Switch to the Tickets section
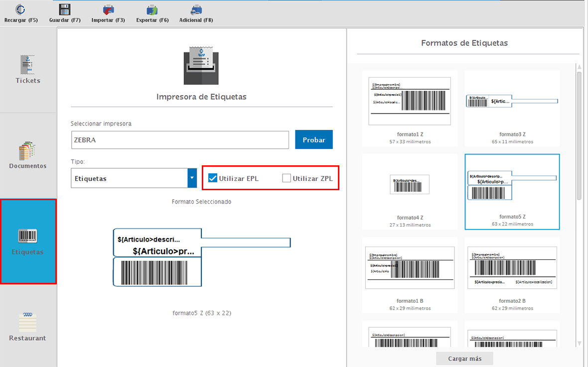 pyautogui.click(x=28, y=69)
